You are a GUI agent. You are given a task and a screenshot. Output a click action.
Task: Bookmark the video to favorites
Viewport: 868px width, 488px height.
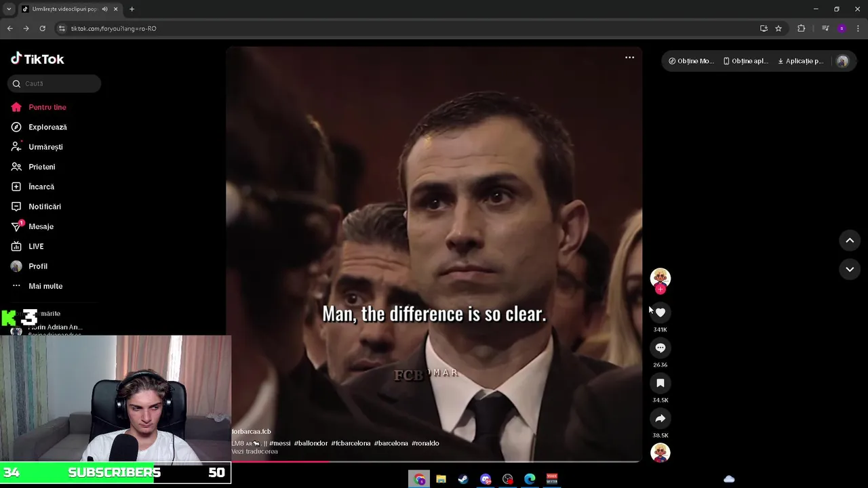click(660, 383)
